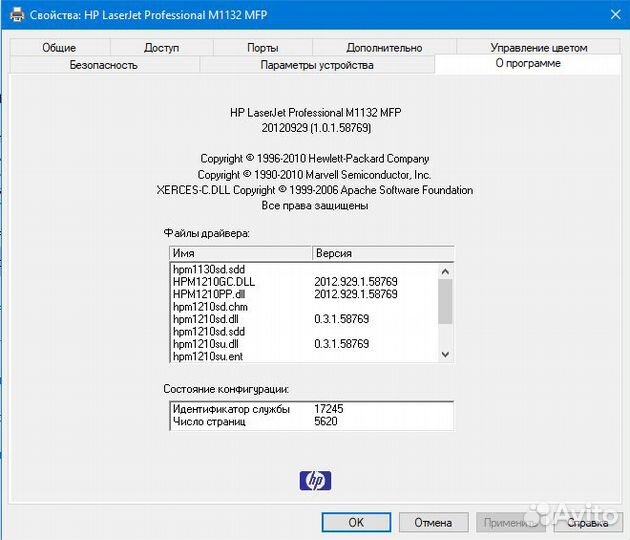The width and height of the screenshot is (630, 540).
Task: Click driver files list down arrow
Action: pos(445,354)
